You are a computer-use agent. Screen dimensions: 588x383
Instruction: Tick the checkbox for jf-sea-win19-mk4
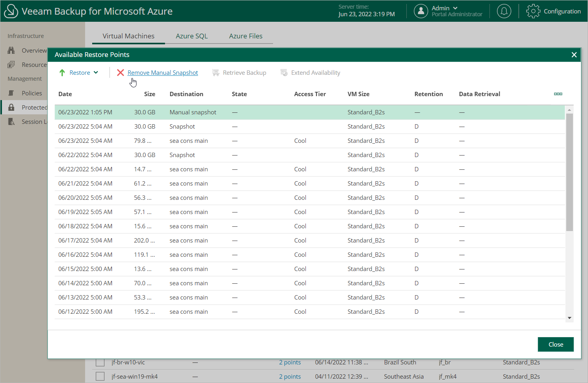(x=100, y=376)
